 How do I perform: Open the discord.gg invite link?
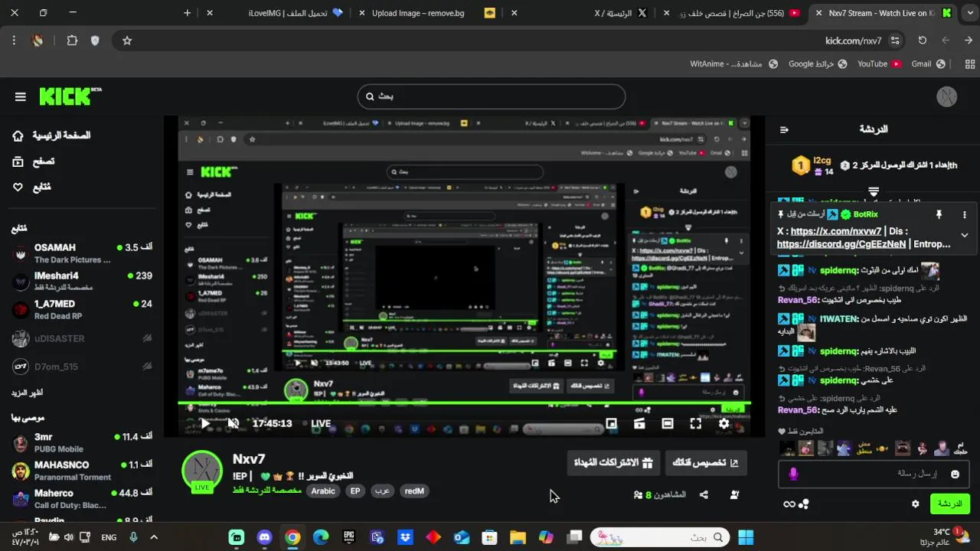point(841,244)
